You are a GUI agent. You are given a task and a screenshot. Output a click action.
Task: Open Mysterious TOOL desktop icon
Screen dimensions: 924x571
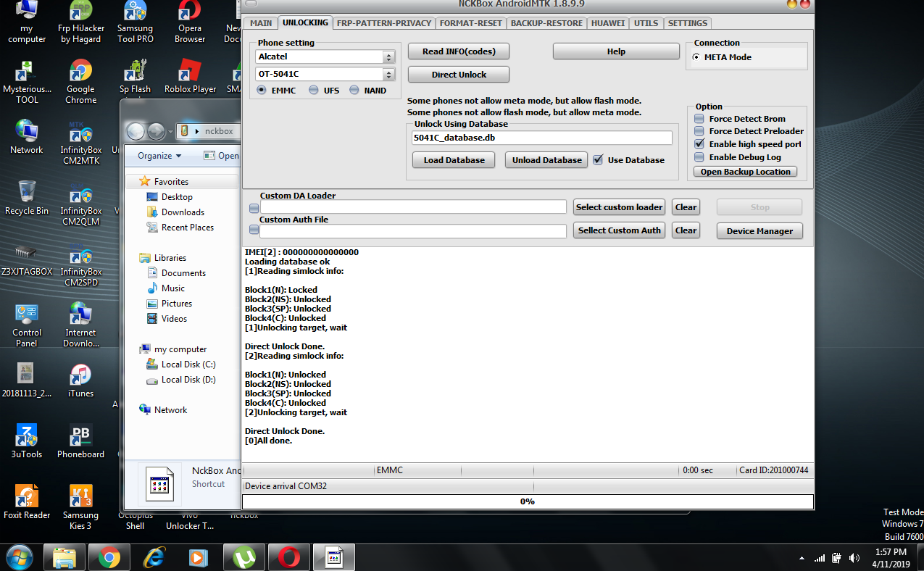coord(27,82)
